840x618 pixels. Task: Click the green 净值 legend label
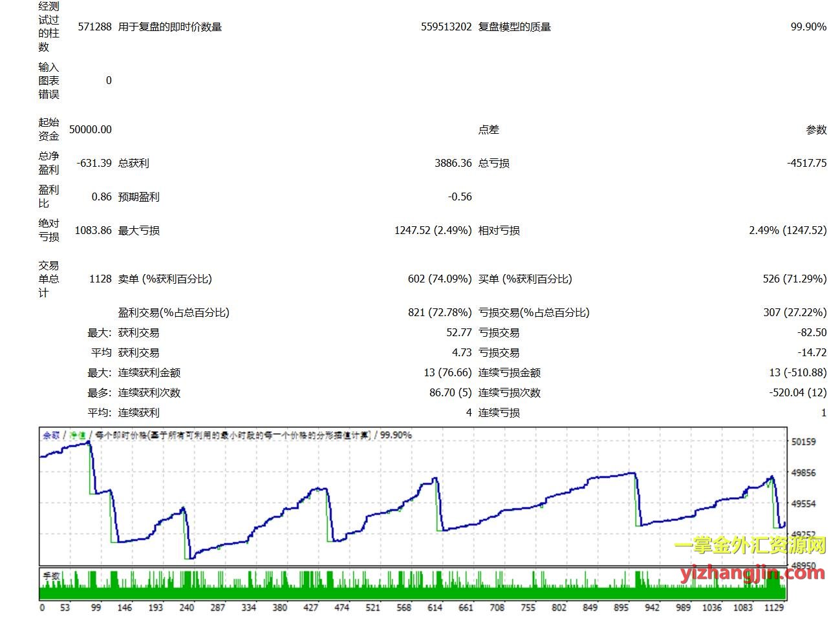pyautogui.click(x=78, y=436)
